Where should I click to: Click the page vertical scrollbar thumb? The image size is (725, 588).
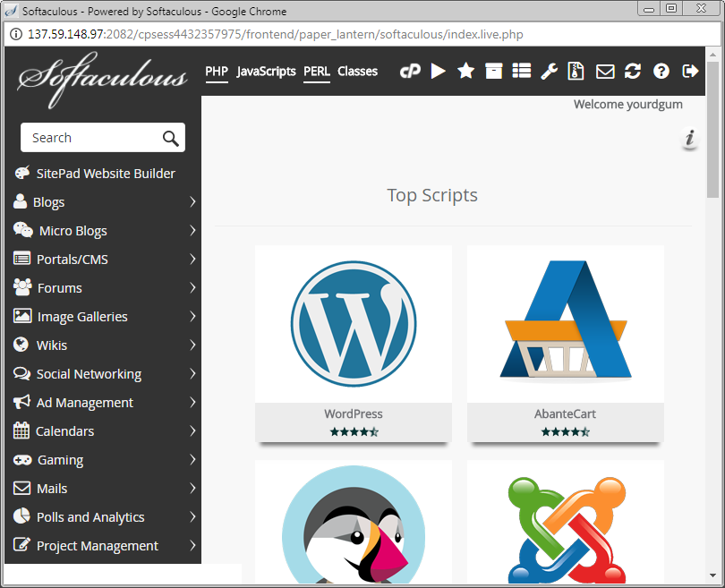(x=712, y=130)
